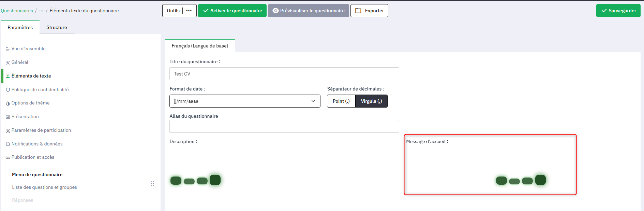Save with the Sauvegarder button
644x211 pixels.
pyautogui.click(x=618, y=11)
